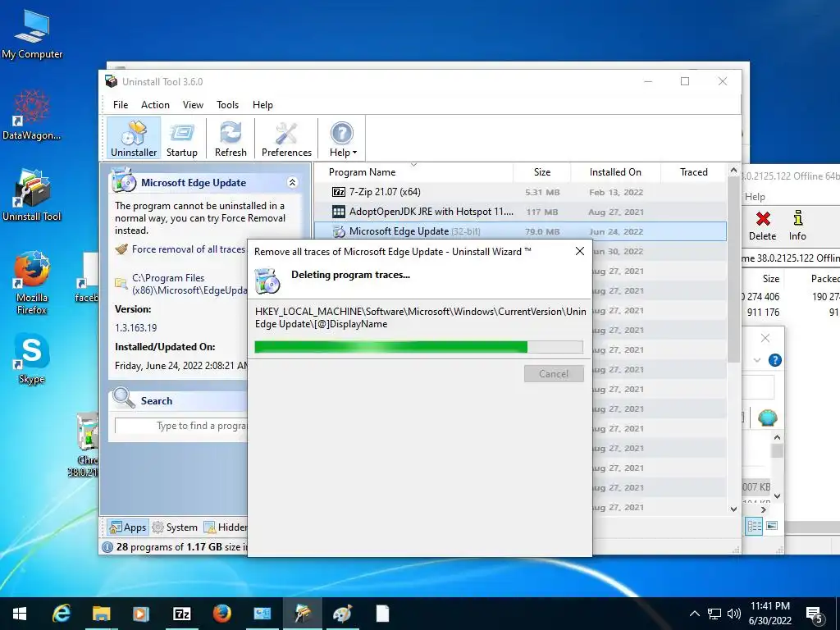The image size is (840, 630).
Task: Select the AdoptOpenJDK JRE with Hotspot row
Action: [520, 212]
